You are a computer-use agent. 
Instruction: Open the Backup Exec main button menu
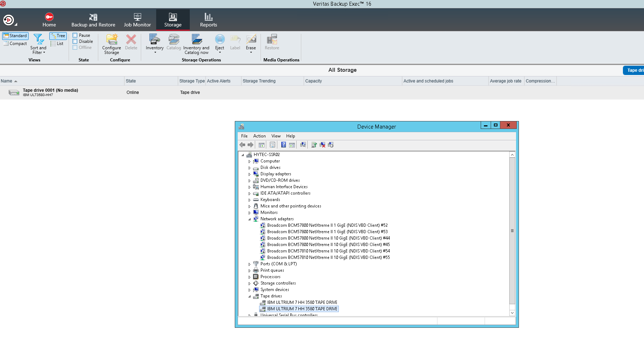coord(9,20)
